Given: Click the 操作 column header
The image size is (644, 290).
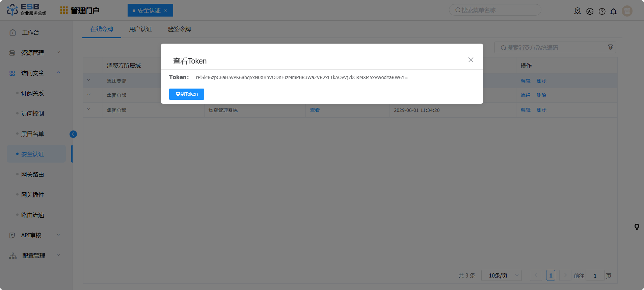Looking at the screenshot, I should [x=526, y=66].
